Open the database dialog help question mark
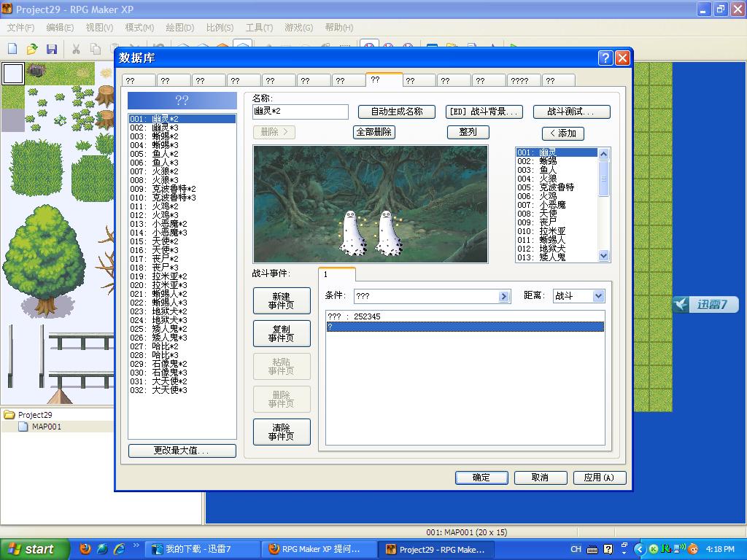747x560 pixels. click(x=605, y=58)
